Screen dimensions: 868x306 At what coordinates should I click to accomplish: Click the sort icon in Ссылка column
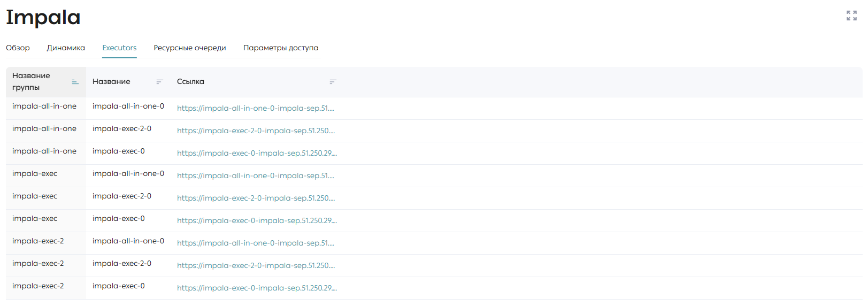333,82
